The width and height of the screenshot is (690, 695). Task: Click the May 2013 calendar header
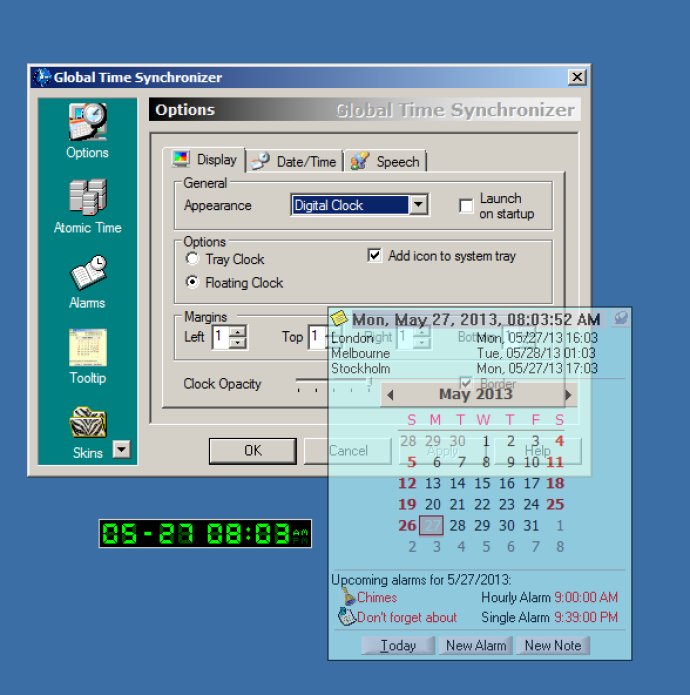[x=476, y=394]
